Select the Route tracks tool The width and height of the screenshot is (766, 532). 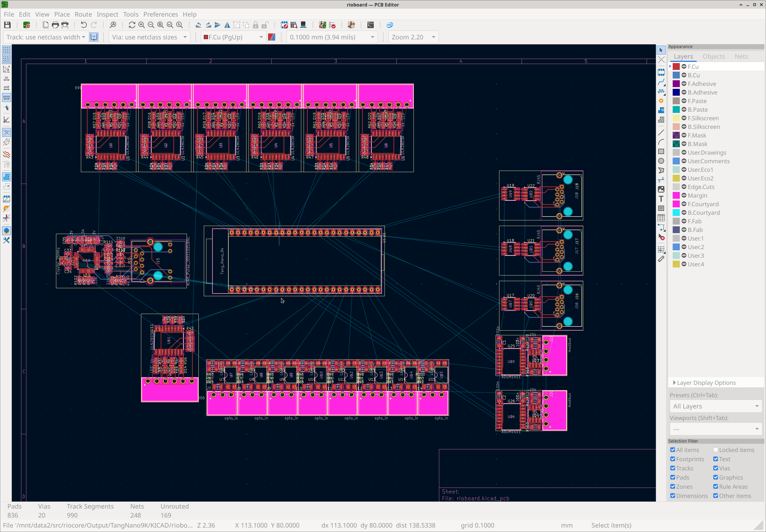(661, 82)
